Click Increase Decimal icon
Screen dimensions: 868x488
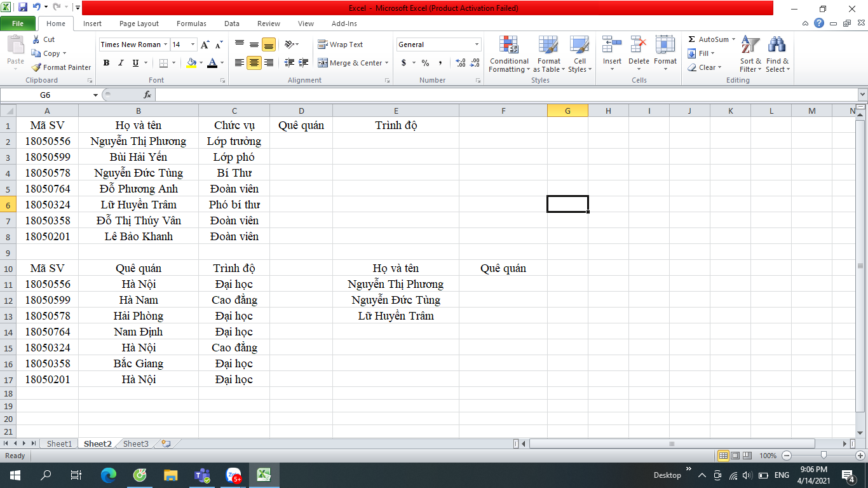pyautogui.click(x=461, y=63)
